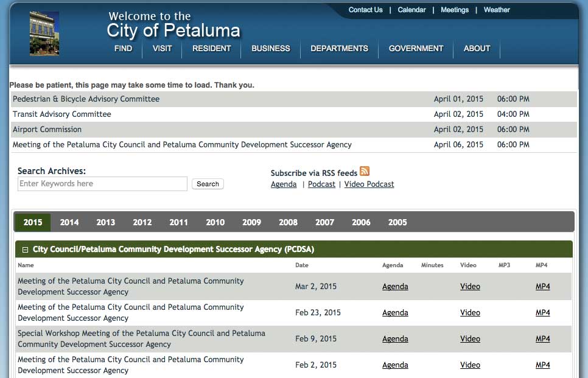Screen dimensions: 588x378
Task: Click the Pedestrian & Bicycle Advisory Committee row
Action: click(294, 99)
